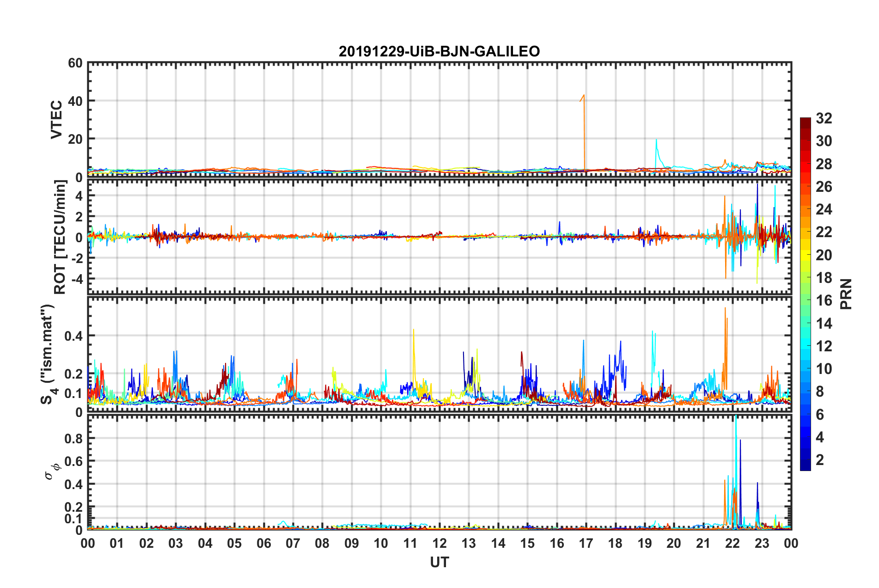
Task: Click the PRN colorbar label
Action: point(846,294)
